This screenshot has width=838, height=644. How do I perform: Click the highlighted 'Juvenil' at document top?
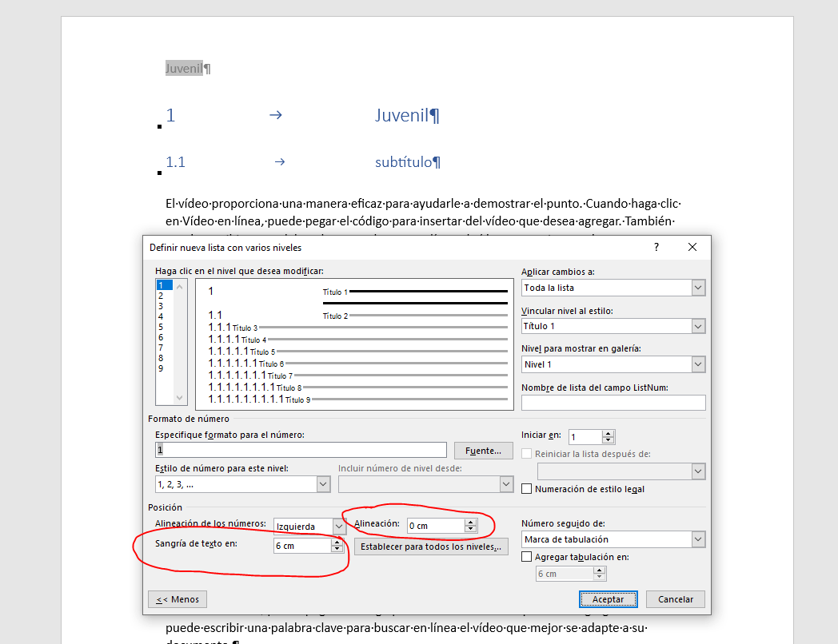[x=185, y=69]
